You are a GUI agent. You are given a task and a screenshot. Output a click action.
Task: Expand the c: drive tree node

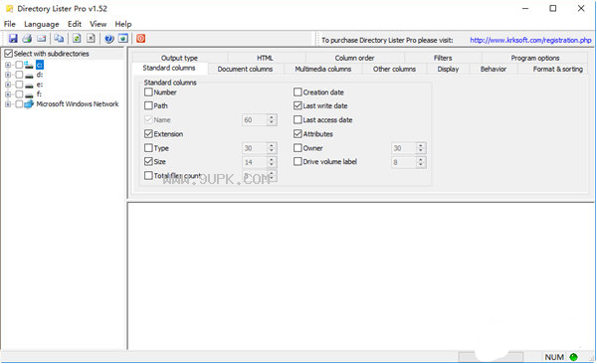point(8,65)
